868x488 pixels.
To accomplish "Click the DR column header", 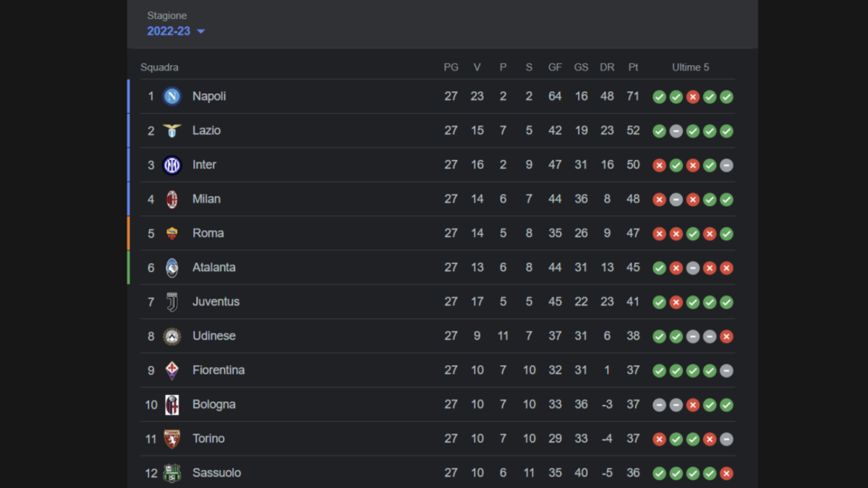I will [607, 67].
